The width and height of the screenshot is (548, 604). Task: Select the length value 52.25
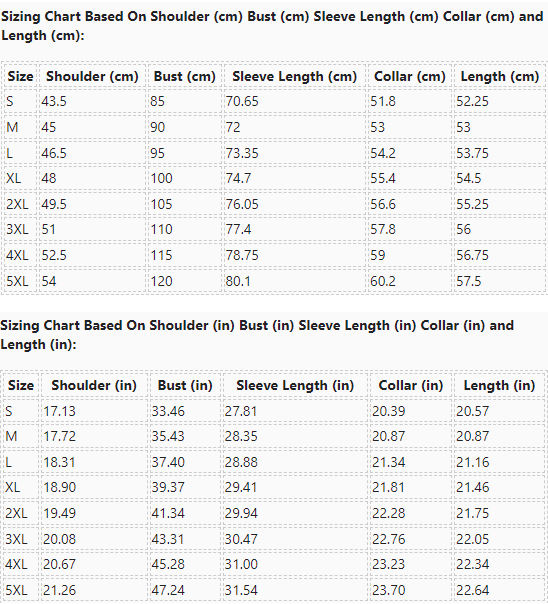472,101
